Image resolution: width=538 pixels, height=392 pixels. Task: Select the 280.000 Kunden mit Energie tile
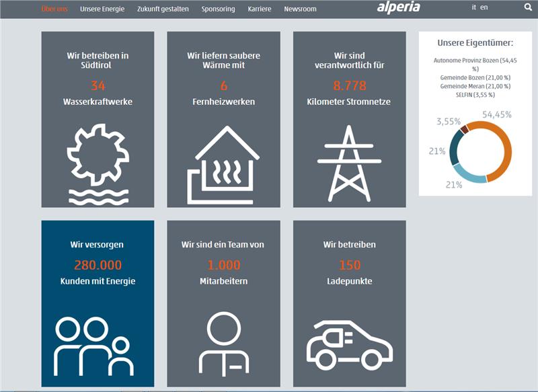[x=98, y=303]
